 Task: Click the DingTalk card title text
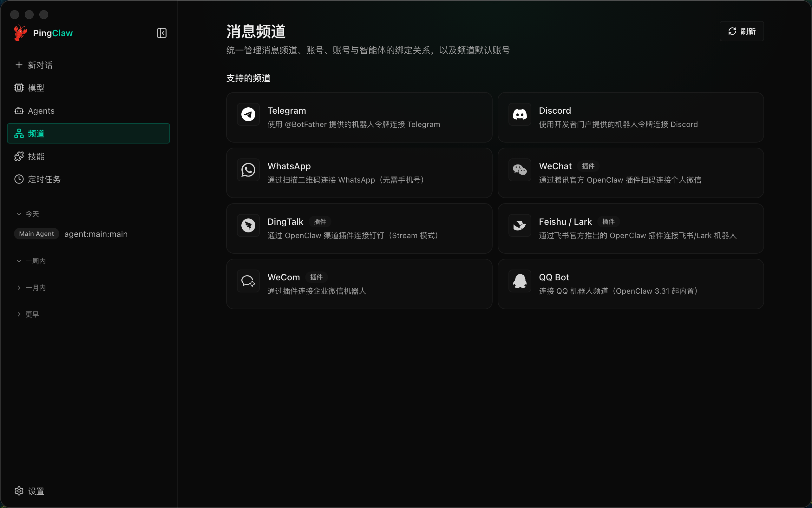click(285, 222)
